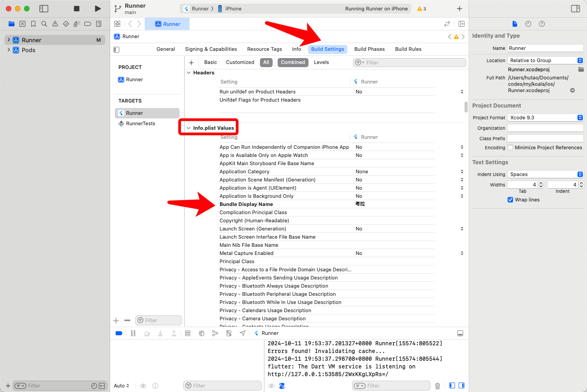
Task: Open the Signing & Capabilities tab
Action: 211,49
